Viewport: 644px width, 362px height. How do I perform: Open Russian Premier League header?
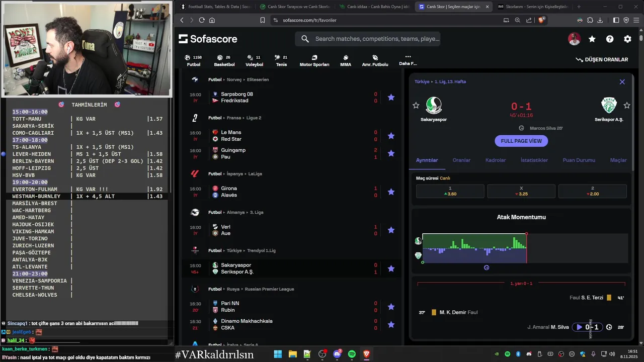tap(251, 289)
